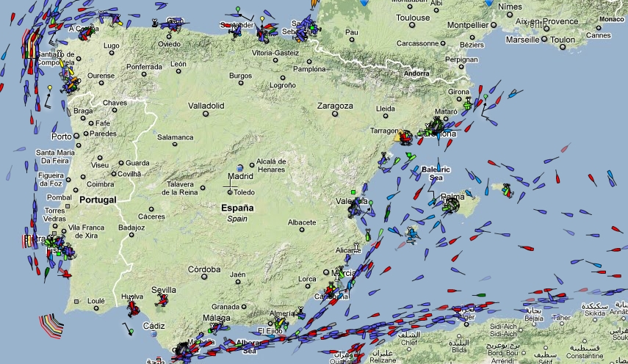Click the Andorra country label
The image size is (628, 364).
(416, 73)
